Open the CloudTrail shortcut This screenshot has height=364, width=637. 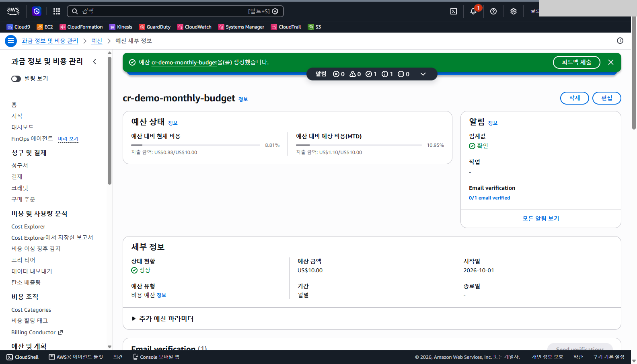[286, 27]
